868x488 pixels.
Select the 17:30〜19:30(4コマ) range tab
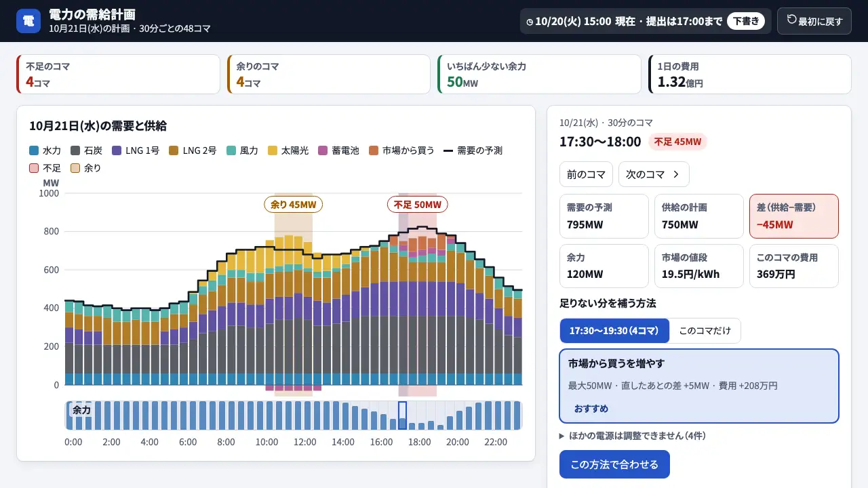(614, 331)
